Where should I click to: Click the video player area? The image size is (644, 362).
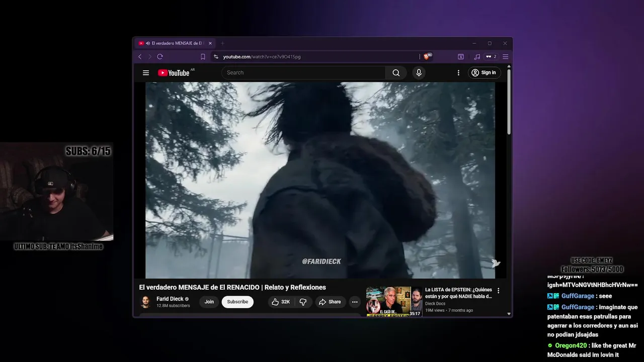320,180
